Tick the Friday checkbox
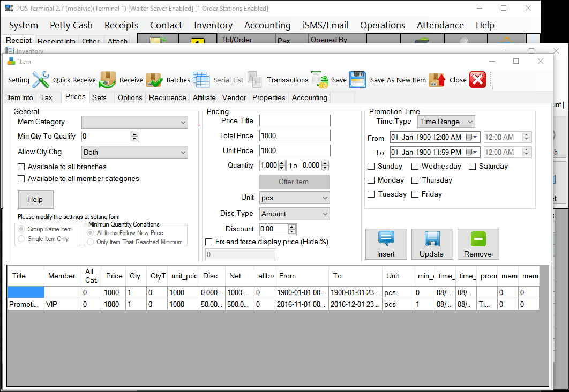 [x=415, y=194]
